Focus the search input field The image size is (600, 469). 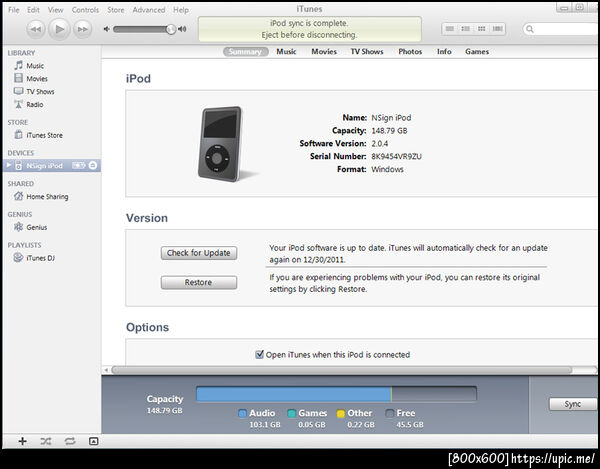tap(561, 29)
